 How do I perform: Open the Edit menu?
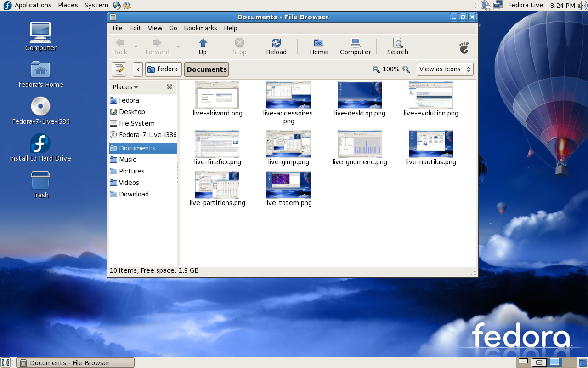point(135,28)
